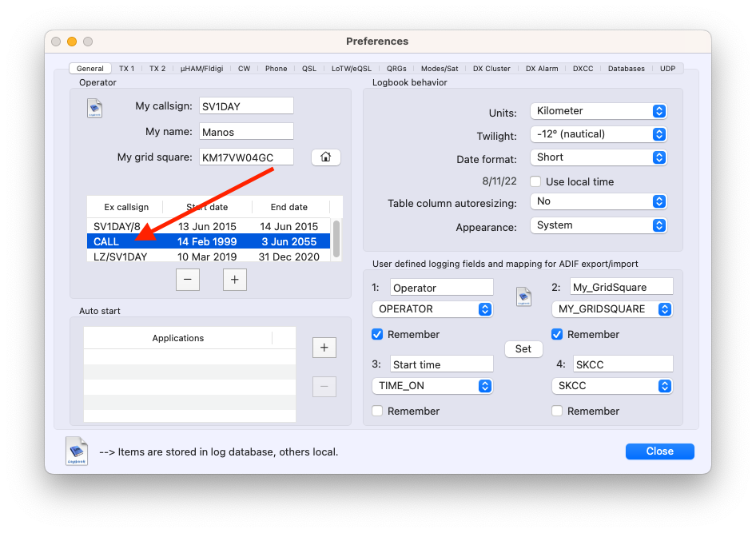This screenshot has width=756, height=533.
Task: Switch to the UDP tab
Action: (667, 69)
